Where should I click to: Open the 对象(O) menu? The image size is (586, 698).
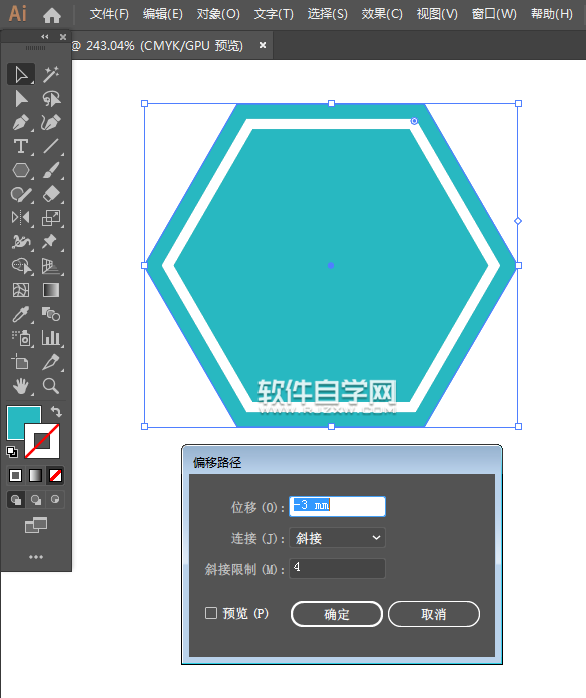pos(218,14)
